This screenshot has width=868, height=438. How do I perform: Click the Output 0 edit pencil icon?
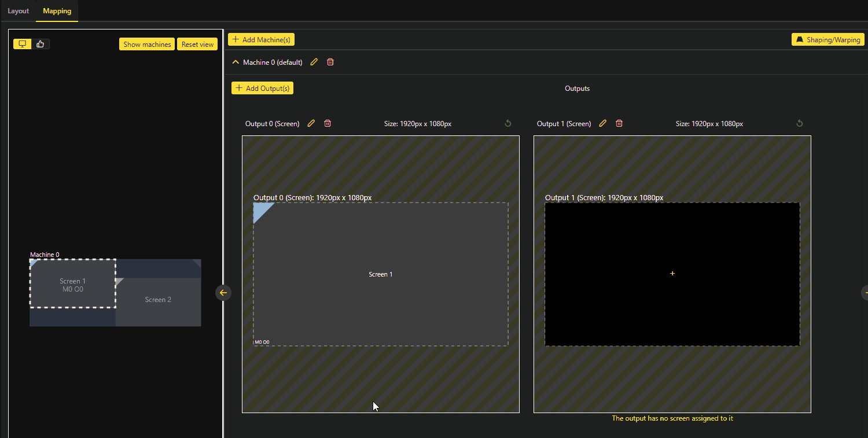pyautogui.click(x=311, y=123)
